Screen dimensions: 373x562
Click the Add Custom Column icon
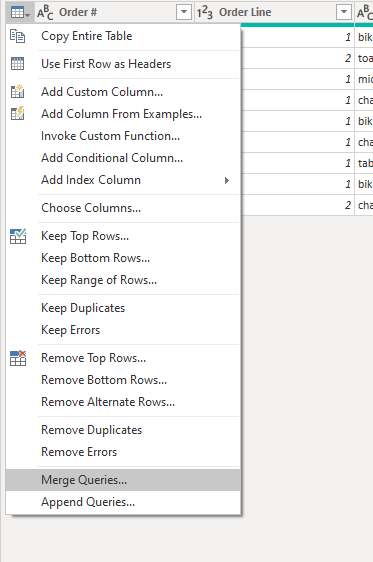pos(18,91)
